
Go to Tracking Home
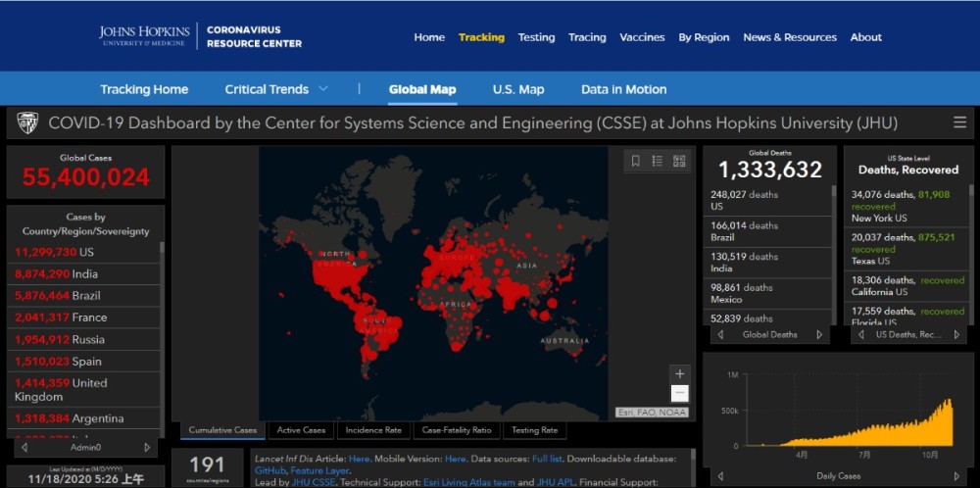144,89
